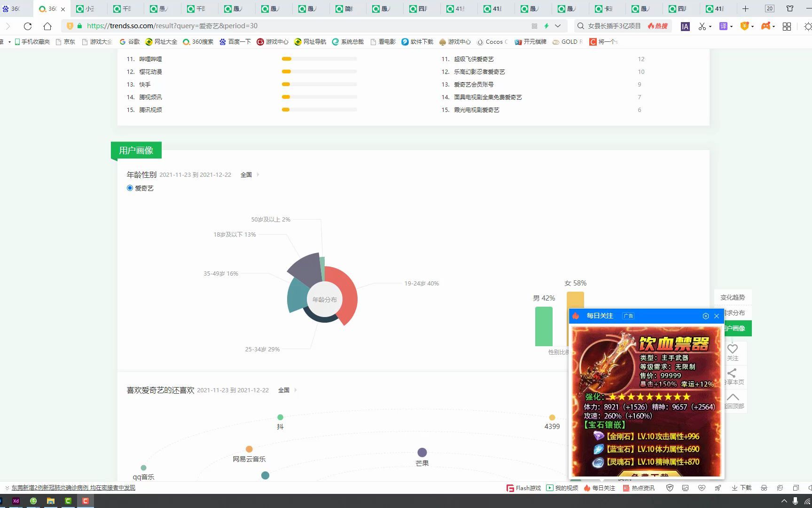This screenshot has height=508, width=812.
Task: Click the rocket accelerator icon in status bar
Action: click(718, 488)
